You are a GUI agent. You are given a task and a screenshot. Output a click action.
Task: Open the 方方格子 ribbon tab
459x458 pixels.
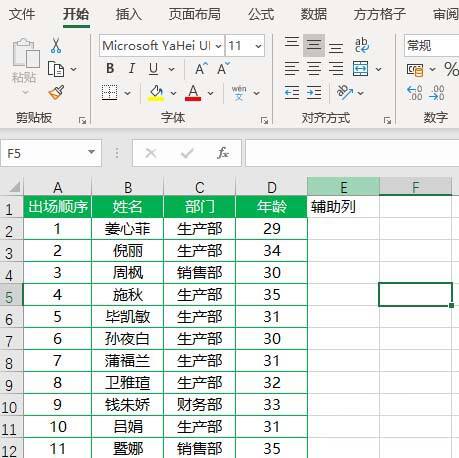click(x=379, y=14)
